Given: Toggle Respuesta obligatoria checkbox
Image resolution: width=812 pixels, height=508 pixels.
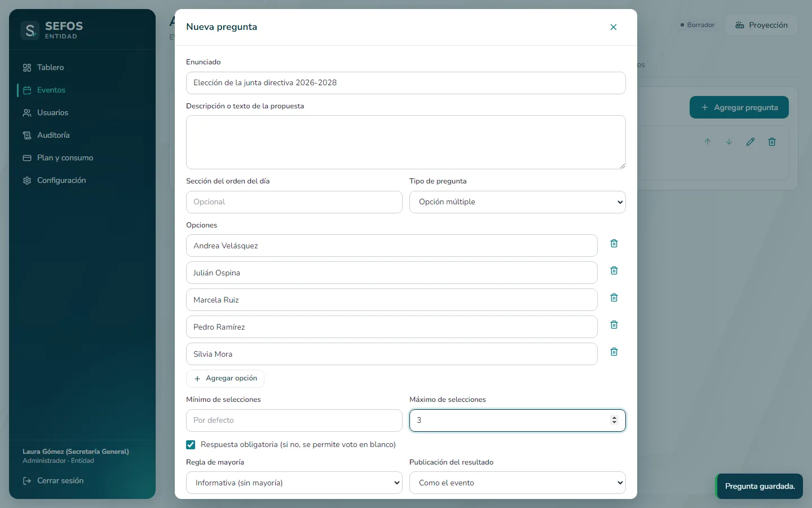Looking at the screenshot, I should point(191,445).
